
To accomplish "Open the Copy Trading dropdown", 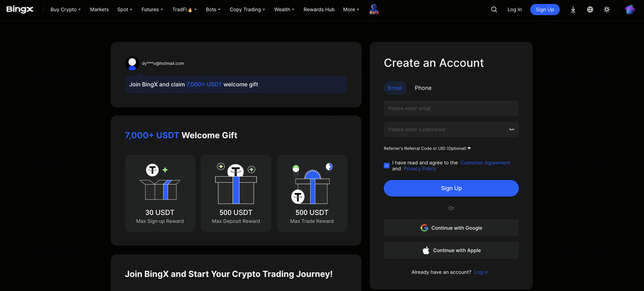I will click(x=248, y=10).
